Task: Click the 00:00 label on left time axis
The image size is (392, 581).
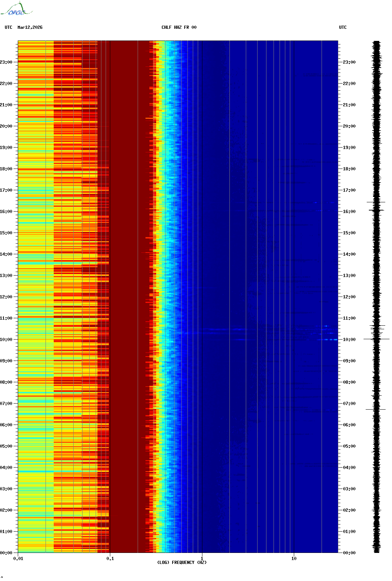Action: coord(6,553)
